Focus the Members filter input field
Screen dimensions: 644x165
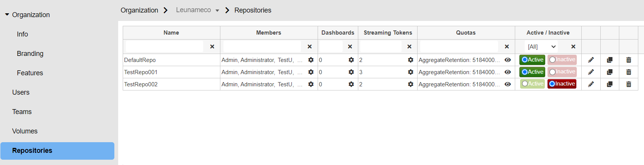point(262,46)
